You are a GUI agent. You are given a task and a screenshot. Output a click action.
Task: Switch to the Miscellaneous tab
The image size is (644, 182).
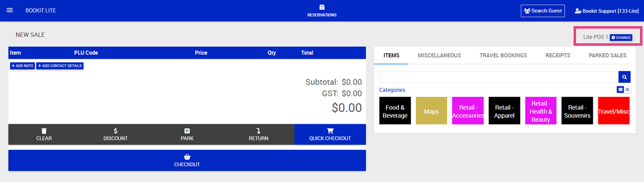click(x=439, y=55)
